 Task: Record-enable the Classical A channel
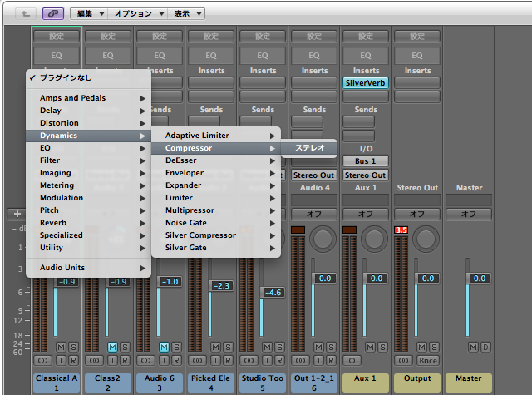click(x=73, y=360)
